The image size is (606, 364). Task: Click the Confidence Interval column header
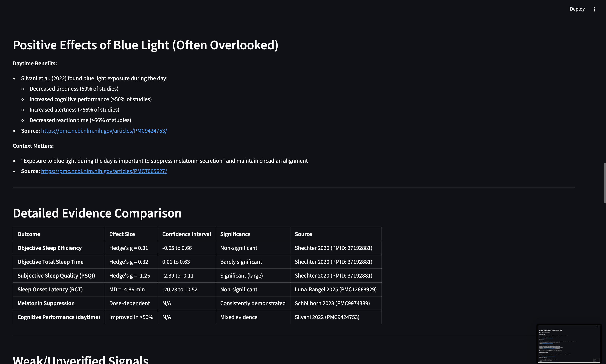pos(186,234)
